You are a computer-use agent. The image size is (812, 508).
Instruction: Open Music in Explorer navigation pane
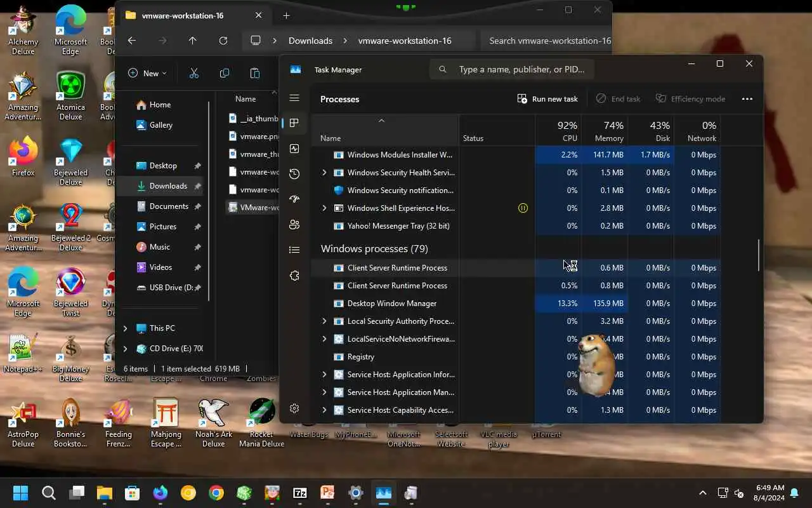159,247
